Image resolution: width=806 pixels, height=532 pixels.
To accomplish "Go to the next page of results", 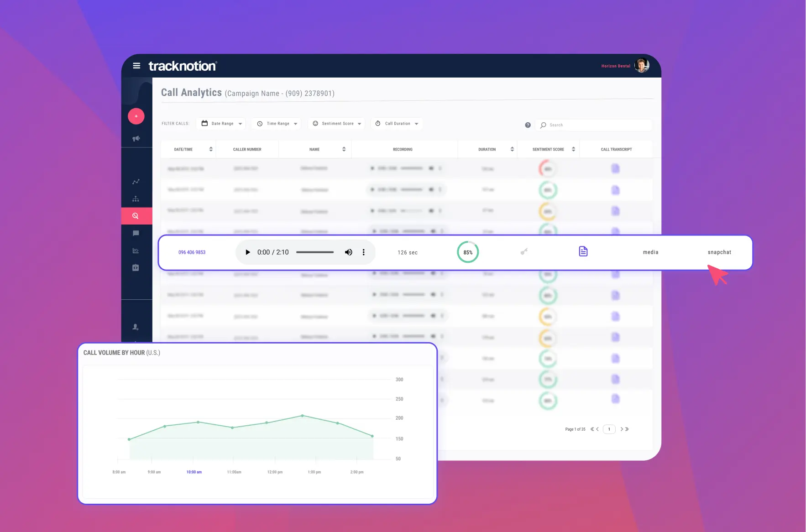I will [x=622, y=429].
